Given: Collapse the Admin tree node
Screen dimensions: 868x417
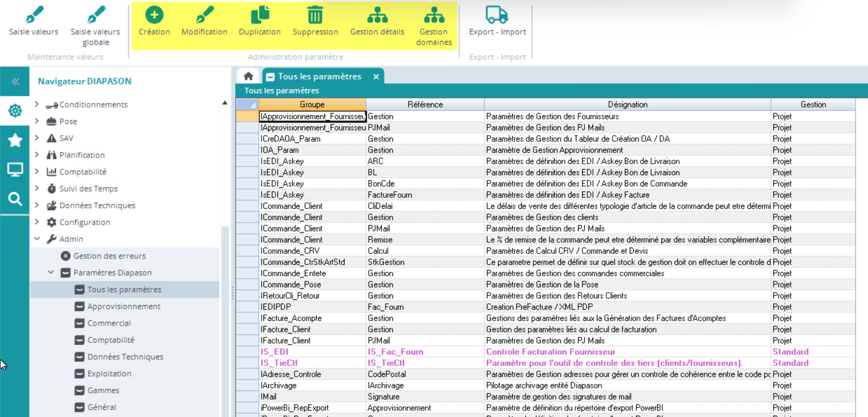Looking at the screenshot, I should coord(37,239).
